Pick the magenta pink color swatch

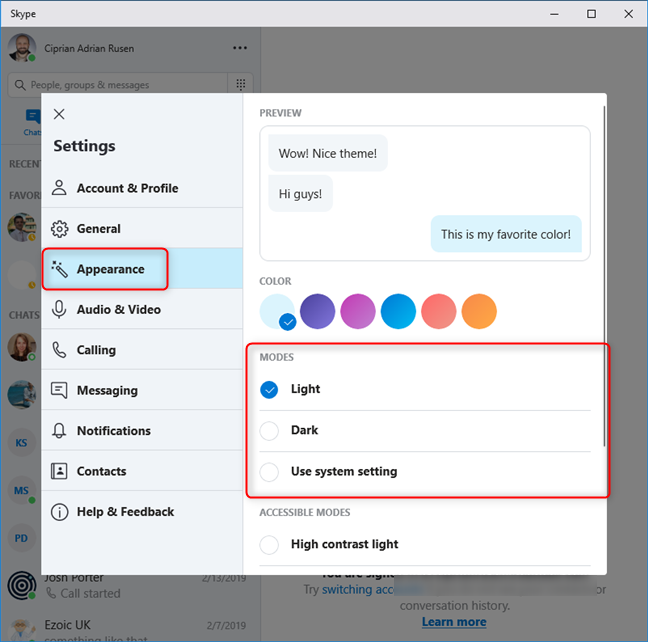[358, 311]
